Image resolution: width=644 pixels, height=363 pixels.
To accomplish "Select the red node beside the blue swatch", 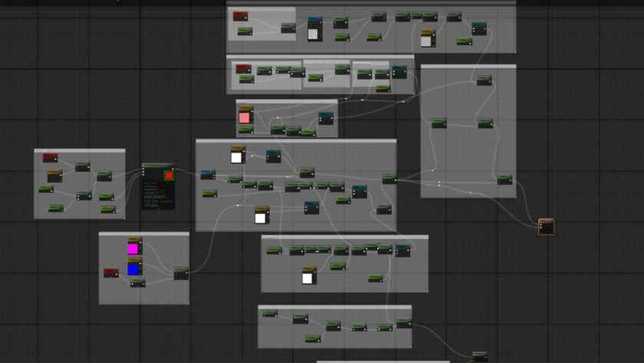I will click(x=111, y=272).
